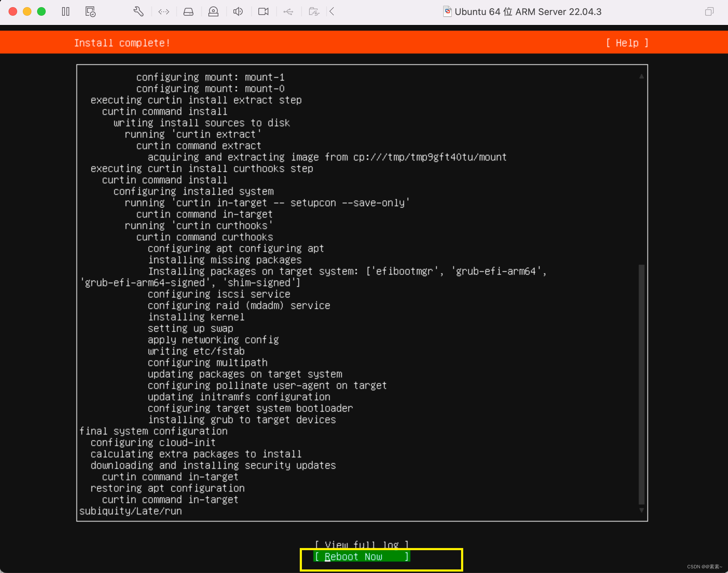Click 'downloading and installing security updates' line
This screenshot has height=573, width=728.
pyautogui.click(x=213, y=465)
